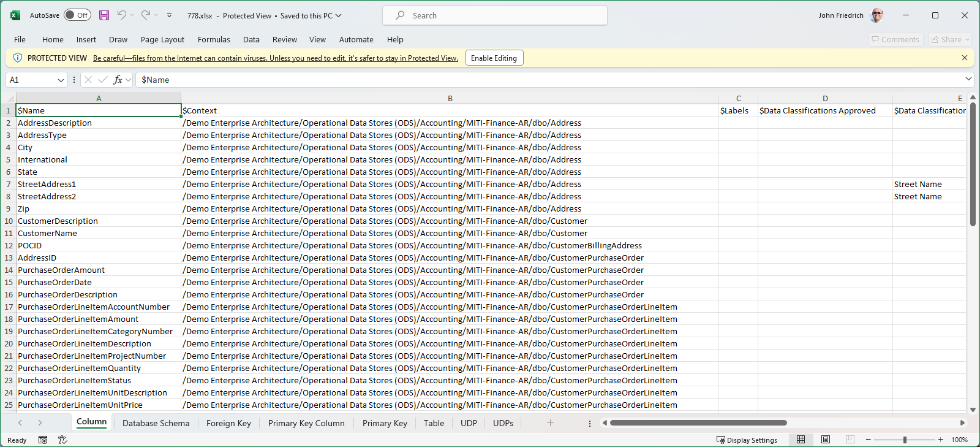The height and width of the screenshot is (447, 980).
Task: Expand the formula bar chevron
Action: 968,79
